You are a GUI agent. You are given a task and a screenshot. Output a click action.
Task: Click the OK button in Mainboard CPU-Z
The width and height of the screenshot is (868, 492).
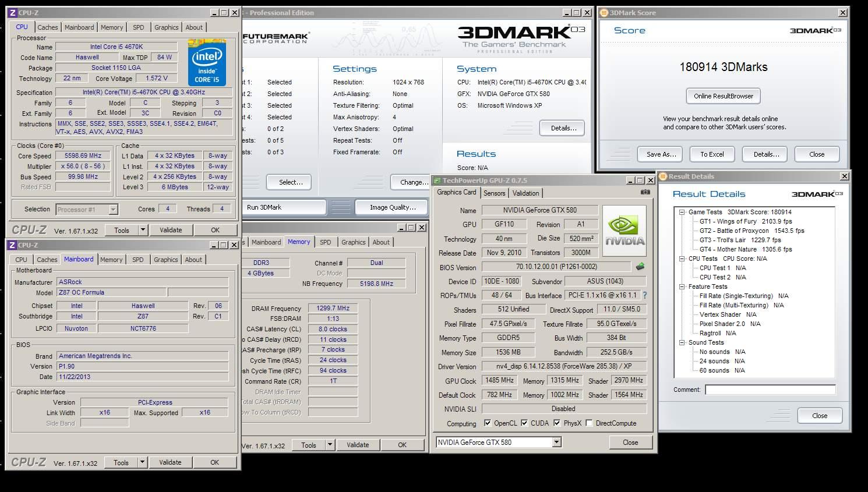(214, 462)
